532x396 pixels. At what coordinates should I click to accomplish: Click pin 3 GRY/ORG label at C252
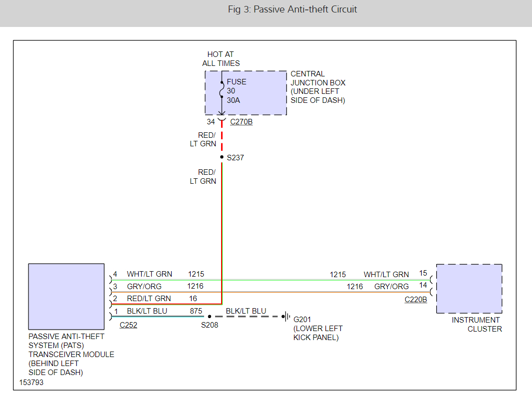click(144, 287)
